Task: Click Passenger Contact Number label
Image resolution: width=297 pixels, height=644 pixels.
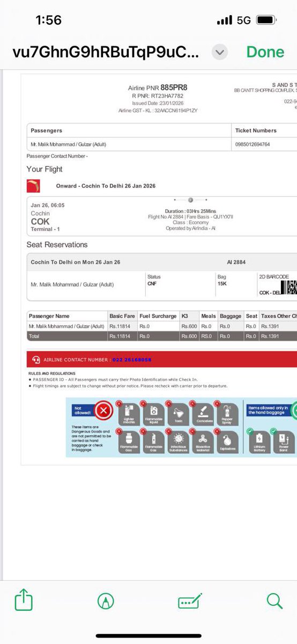Action: [x=57, y=156]
